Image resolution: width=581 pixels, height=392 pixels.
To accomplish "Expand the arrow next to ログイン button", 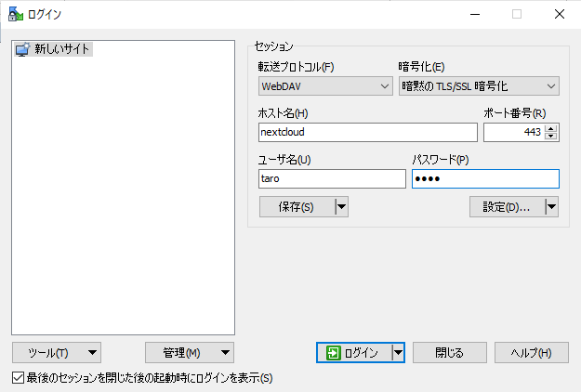I will [398, 352].
